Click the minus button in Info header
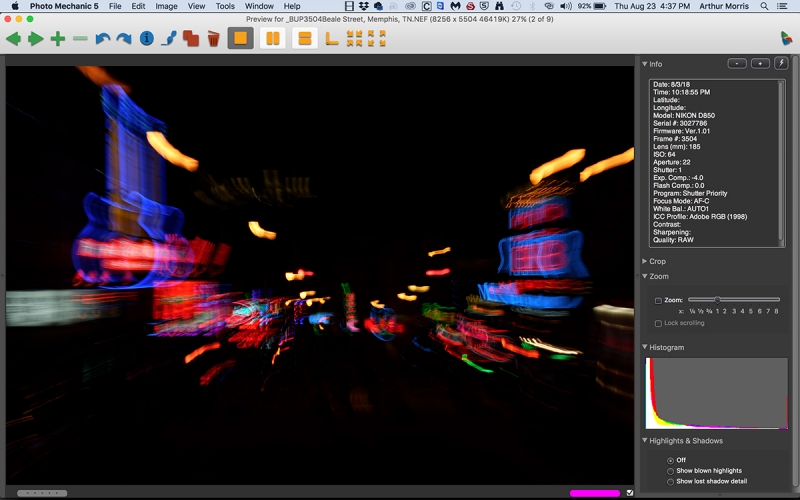Image resolution: width=800 pixels, height=500 pixels. tap(737, 63)
